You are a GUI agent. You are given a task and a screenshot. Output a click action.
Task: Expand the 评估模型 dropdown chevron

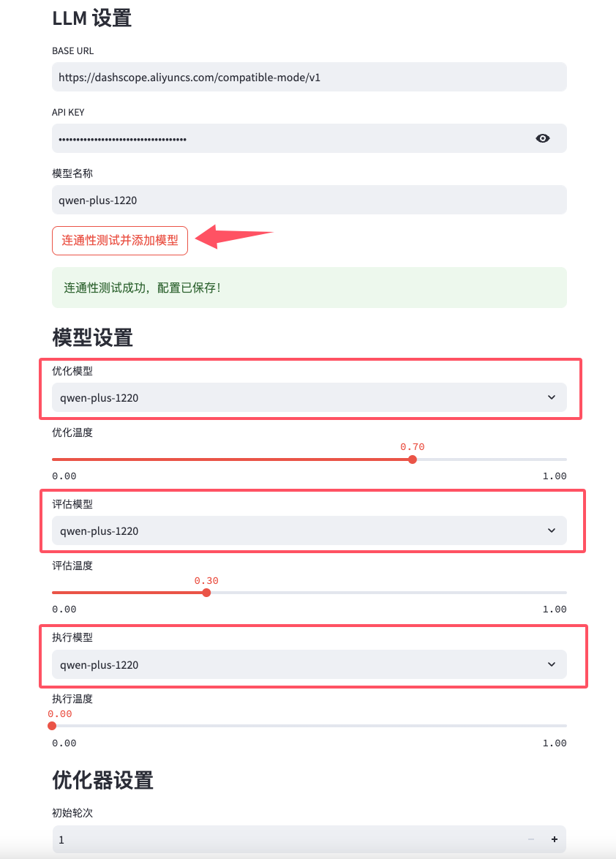click(552, 530)
